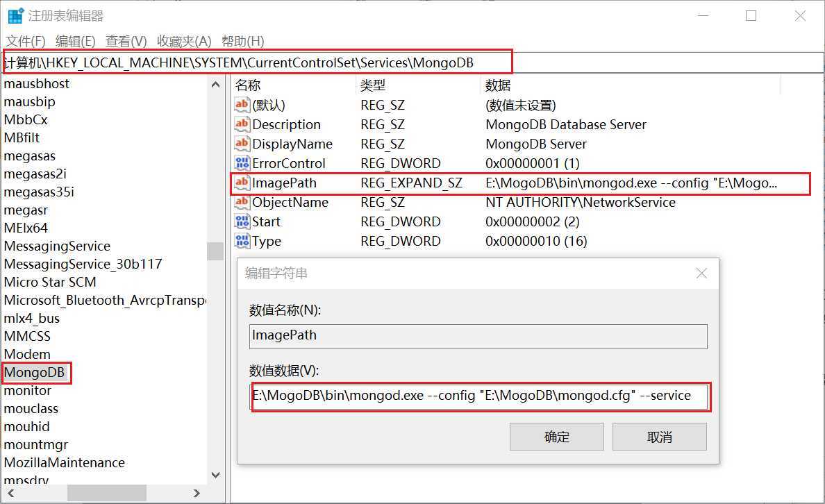Select the MBfilt key
Viewport: 825px width, 504px height.
tap(22, 138)
